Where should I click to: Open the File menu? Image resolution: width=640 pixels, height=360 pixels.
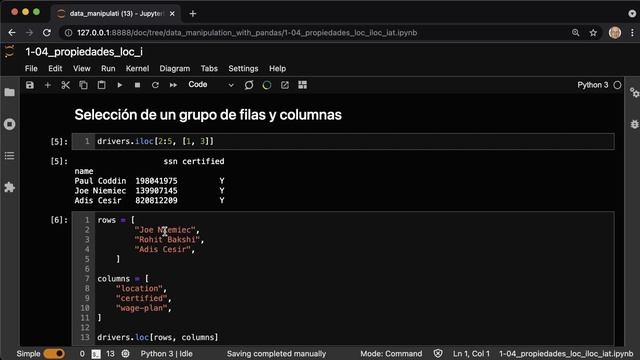click(x=31, y=69)
